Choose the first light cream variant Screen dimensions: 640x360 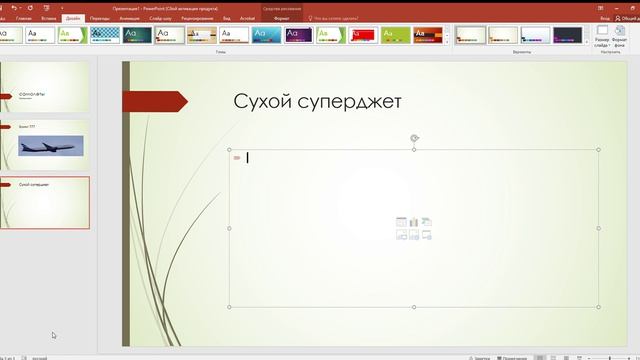coord(471,35)
